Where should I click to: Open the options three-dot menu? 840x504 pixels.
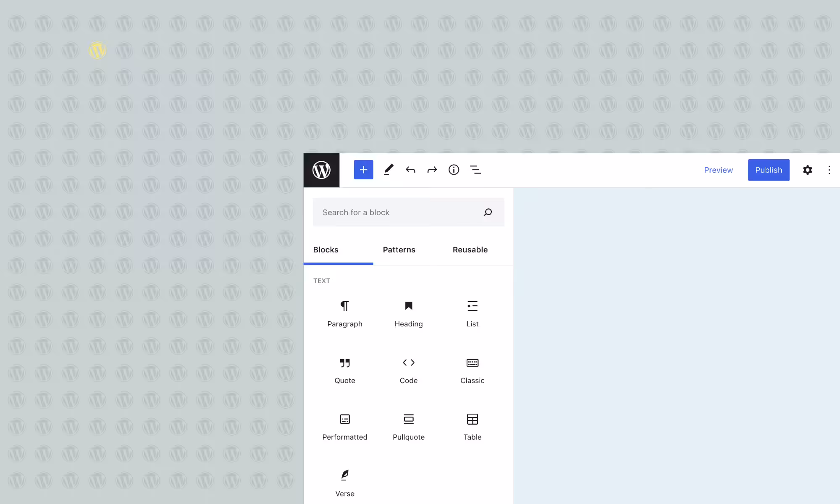[x=829, y=170]
